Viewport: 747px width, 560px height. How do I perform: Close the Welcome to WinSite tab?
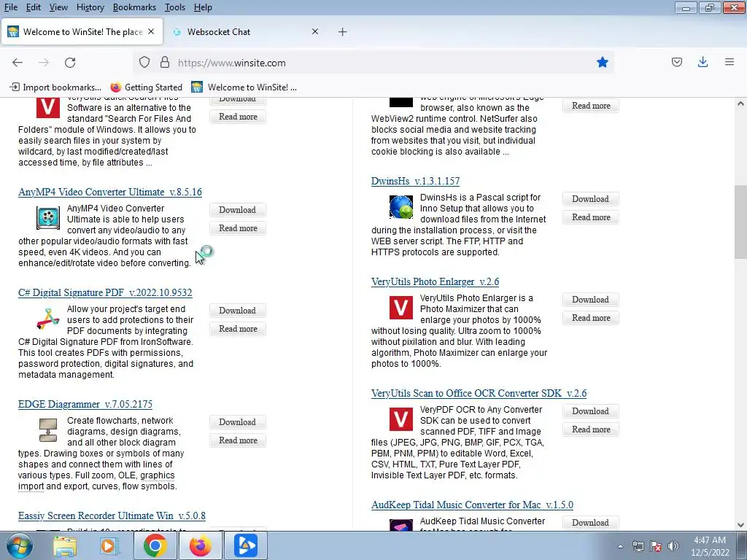[x=151, y=31]
